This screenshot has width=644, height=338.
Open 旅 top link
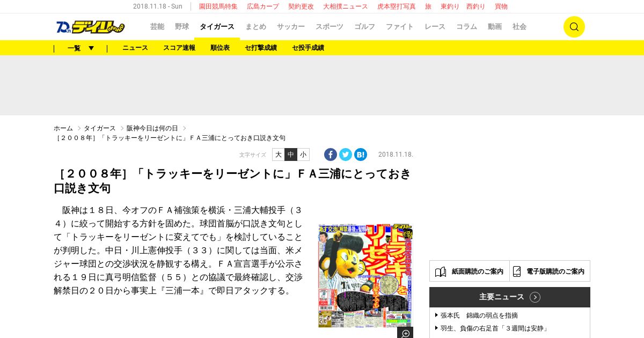click(428, 6)
